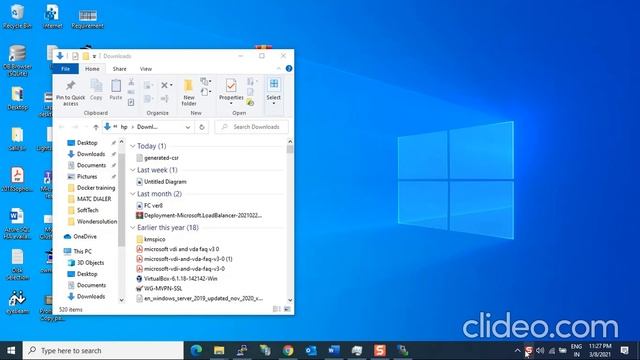The image size is (640, 360).
Task: Click the Copy icon in Clipboard group
Action: pyautogui.click(x=96, y=86)
